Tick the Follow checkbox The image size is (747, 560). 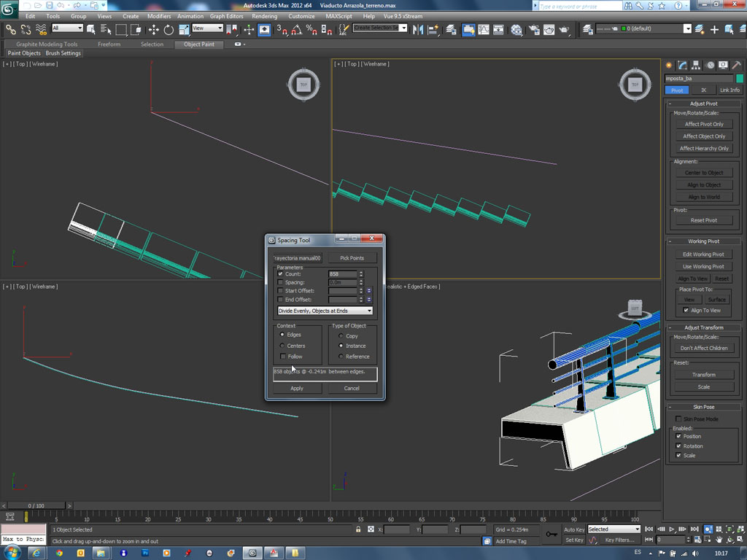pos(283,356)
